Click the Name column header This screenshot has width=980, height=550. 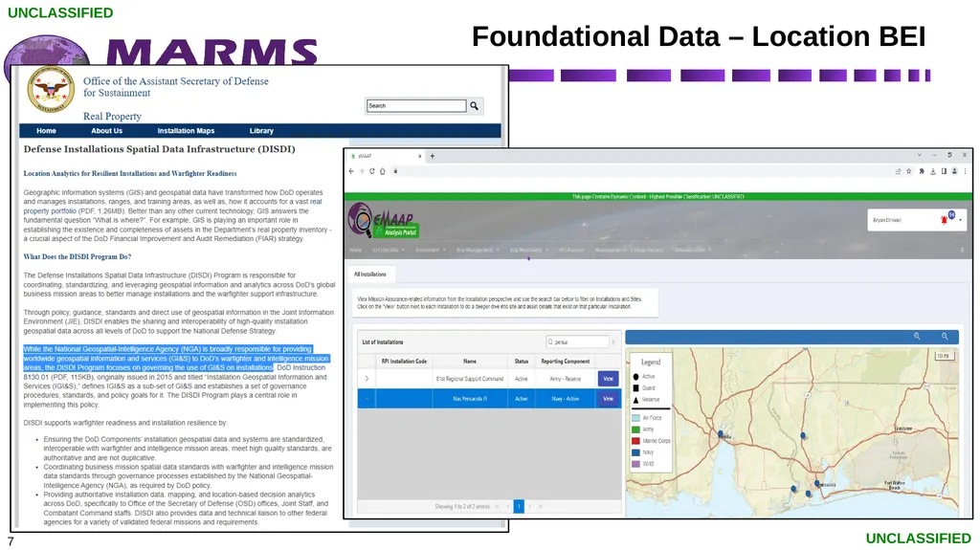(470, 362)
